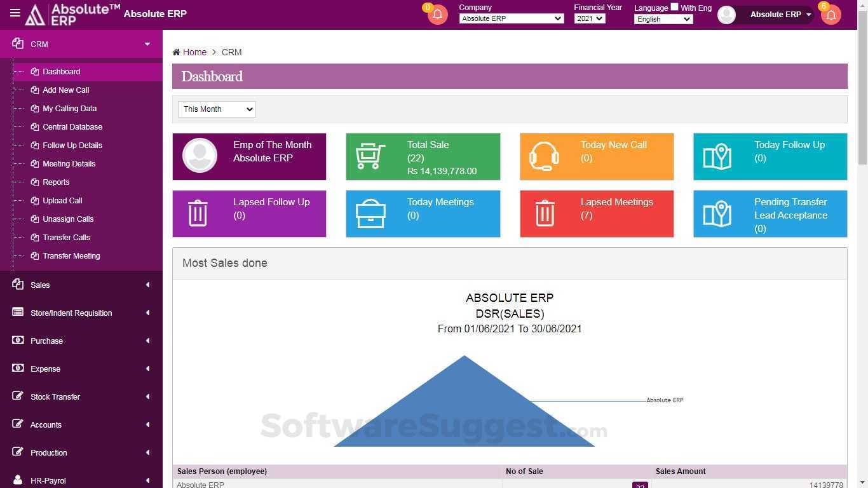This screenshot has height=488, width=868.
Task: Click the blue pyramid sales chart
Action: coord(465,401)
